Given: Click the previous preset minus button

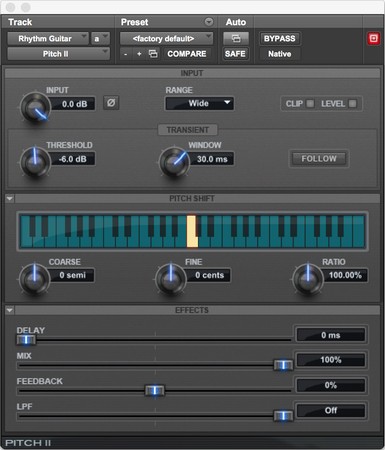Looking at the screenshot, I should (126, 54).
